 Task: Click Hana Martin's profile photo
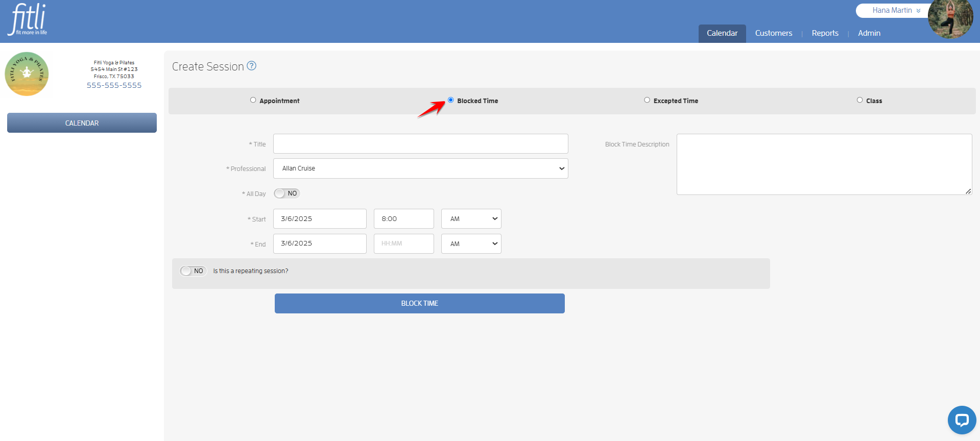coord(950,19)
